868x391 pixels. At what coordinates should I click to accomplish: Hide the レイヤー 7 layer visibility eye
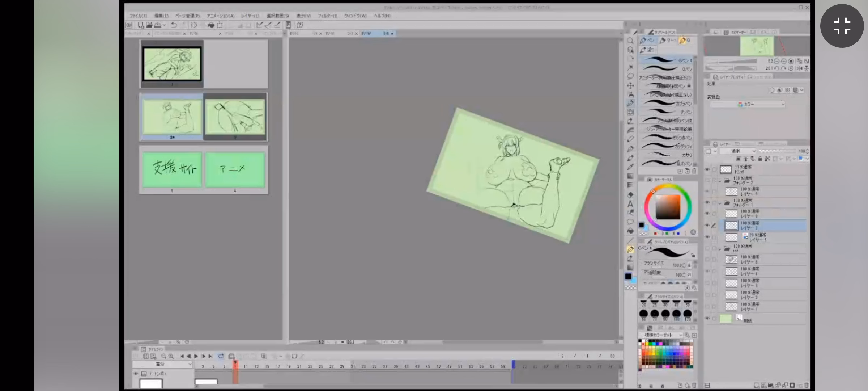point(707,226)
